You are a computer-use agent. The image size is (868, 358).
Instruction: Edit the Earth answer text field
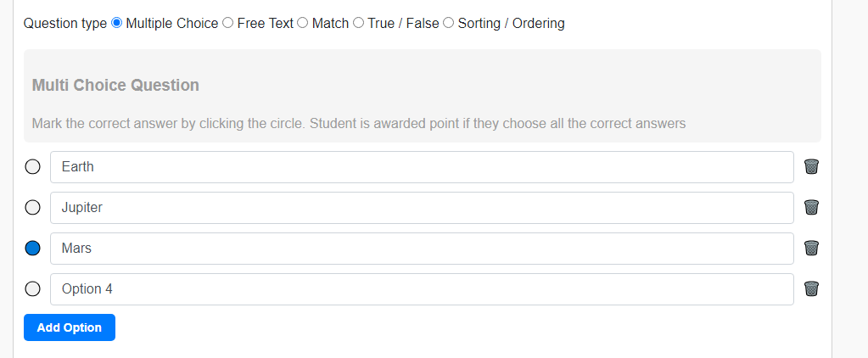click(422, 167)
